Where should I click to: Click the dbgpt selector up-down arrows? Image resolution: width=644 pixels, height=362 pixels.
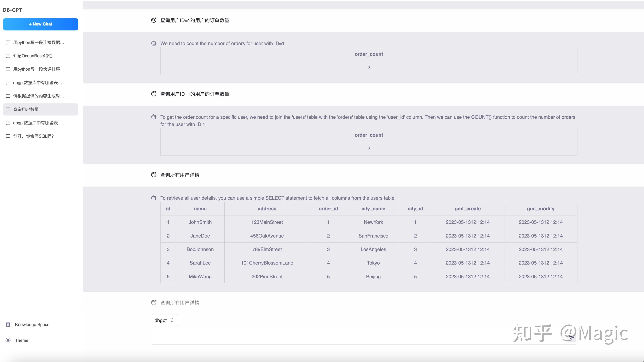172,321
